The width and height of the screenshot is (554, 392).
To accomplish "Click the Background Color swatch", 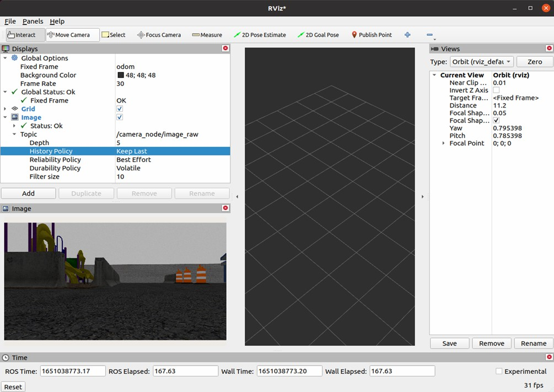I will [121, 75].
